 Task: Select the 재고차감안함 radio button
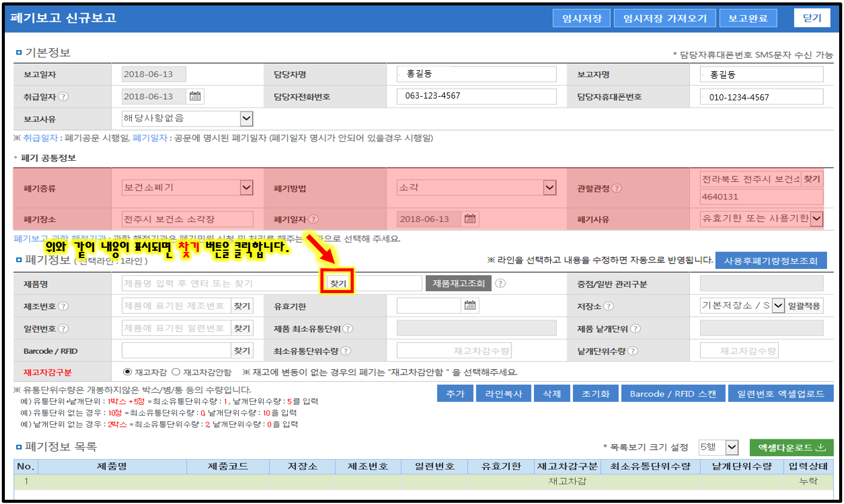tap(177, 372)
